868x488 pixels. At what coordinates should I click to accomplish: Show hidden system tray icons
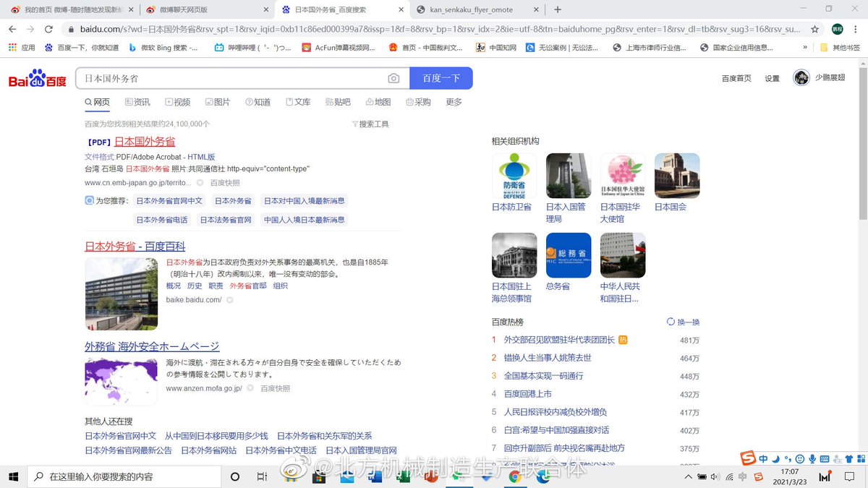[687, 477]
